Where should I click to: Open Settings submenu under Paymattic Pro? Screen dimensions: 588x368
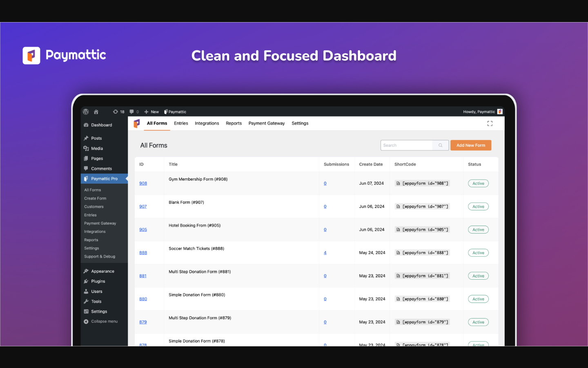tap(91, 248)
